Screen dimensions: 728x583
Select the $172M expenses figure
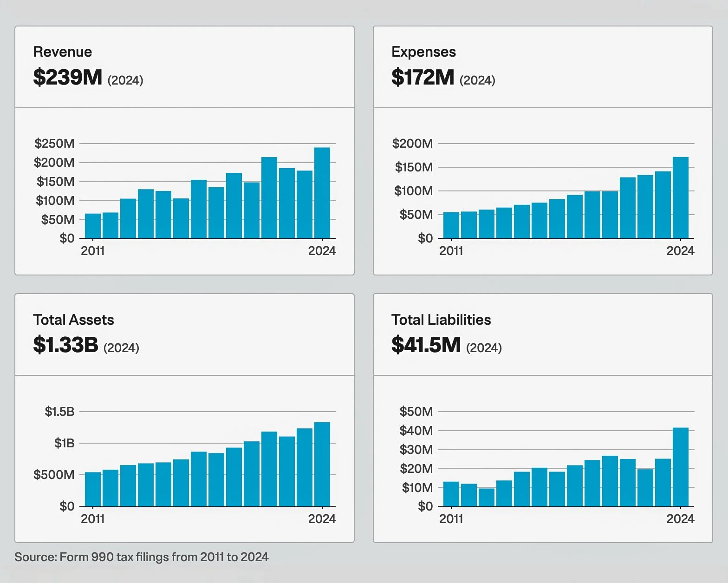(423, 77)
